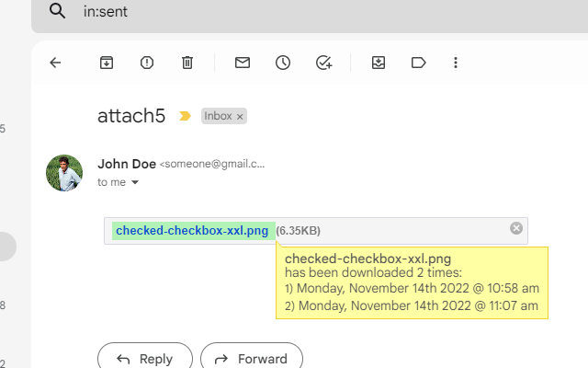The height and width of the screenshot is (368, 588).
Task: Click the search magnifier icon
Action: (57, 11)
